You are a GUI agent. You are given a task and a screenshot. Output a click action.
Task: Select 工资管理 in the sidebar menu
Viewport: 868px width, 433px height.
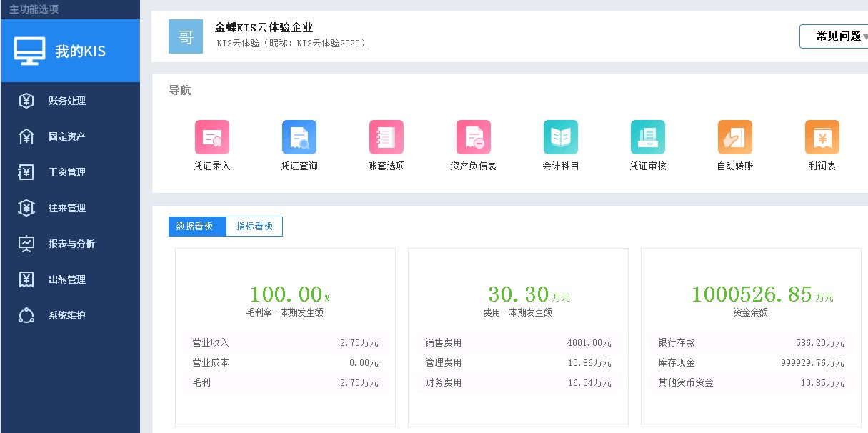click(70, 172)
